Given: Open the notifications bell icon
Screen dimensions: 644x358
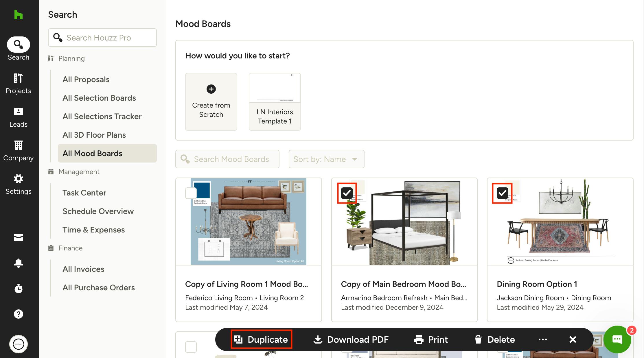Looking at the screenshot, I should pyautogui.click(x=18, y=263).
